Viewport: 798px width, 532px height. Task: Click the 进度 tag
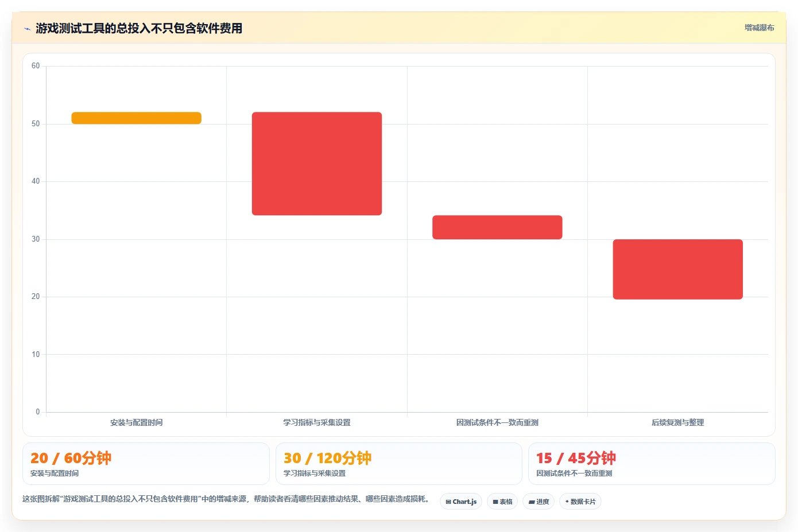[x=539, y=502]
